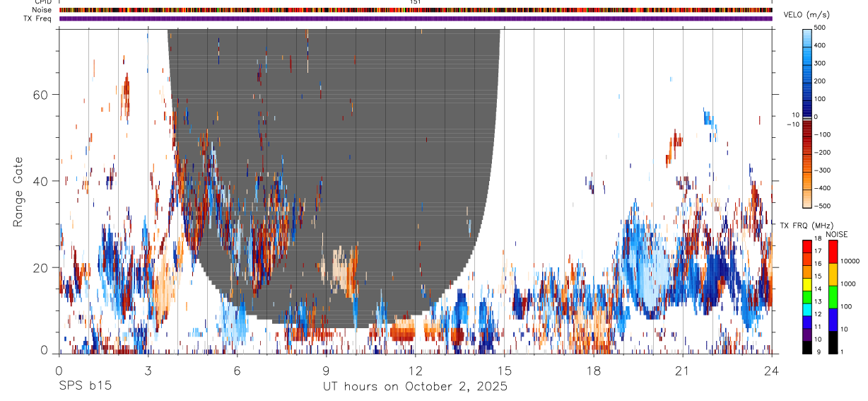The height and width of the screenshot is (401, 868).
Task: Click the 1000 label in NOISE legend
Action: tap(848, 284)
